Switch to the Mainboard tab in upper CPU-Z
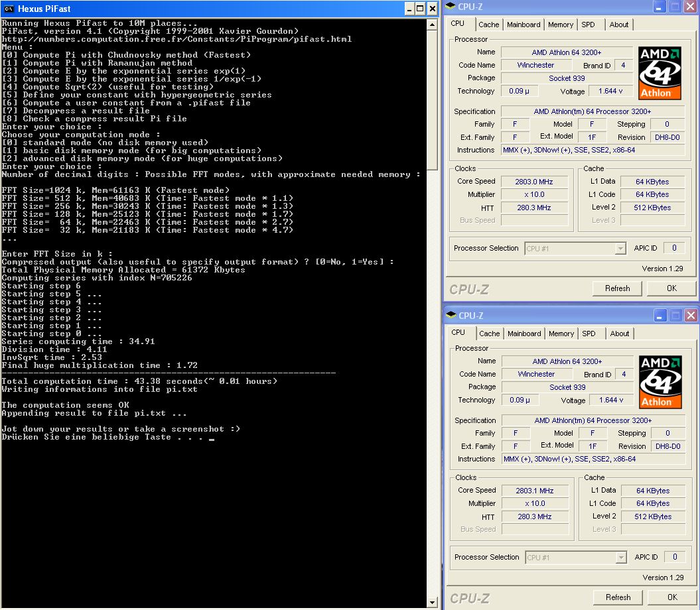This screenshot has height=610, width=700. (x=524, y=25)
